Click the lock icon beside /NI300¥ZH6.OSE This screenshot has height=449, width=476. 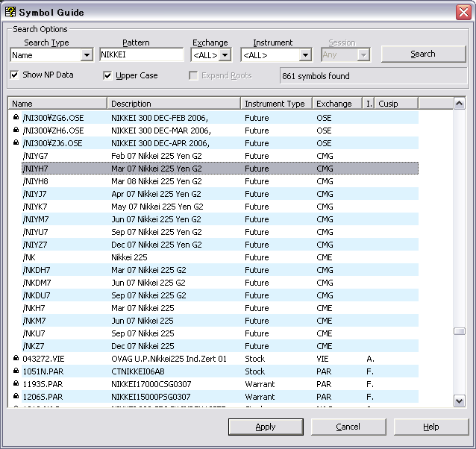click(x=16, y=130)
